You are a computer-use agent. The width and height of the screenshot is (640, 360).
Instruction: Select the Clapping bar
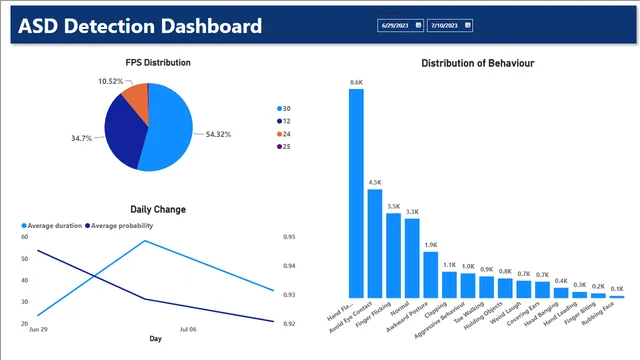tap(449, 284)
